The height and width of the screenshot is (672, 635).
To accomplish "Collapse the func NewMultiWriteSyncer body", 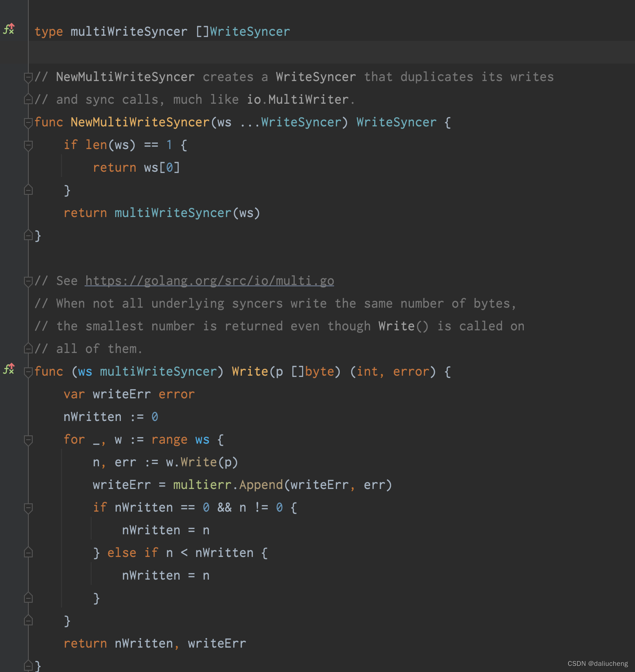I will click(x=28, y=122).
